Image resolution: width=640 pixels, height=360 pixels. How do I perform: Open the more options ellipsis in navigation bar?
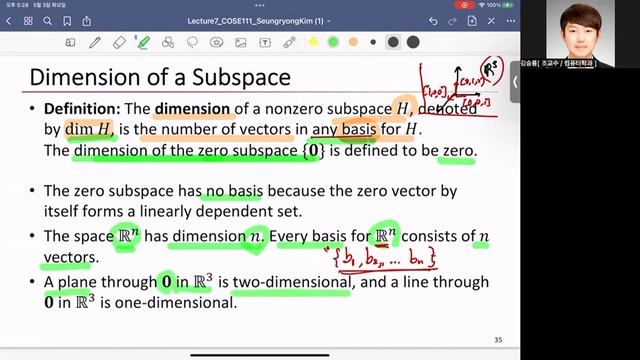pos(511,21)
